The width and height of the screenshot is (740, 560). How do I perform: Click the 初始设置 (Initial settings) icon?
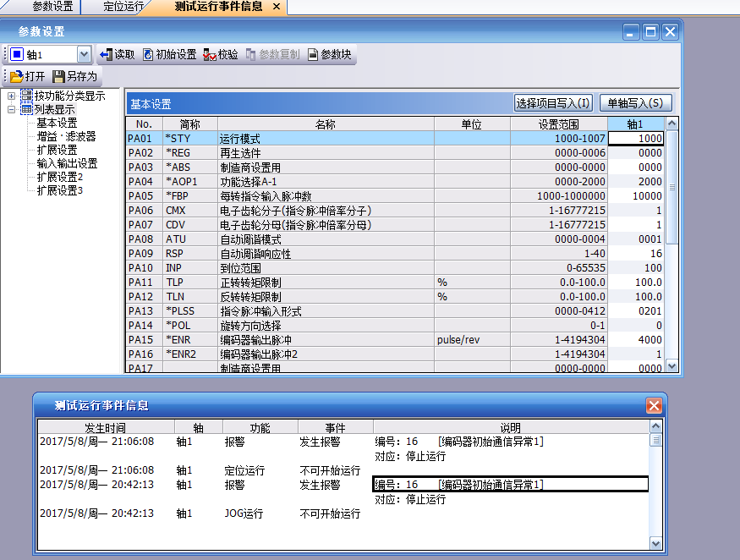pyautogui.click(x=148, y=54)
